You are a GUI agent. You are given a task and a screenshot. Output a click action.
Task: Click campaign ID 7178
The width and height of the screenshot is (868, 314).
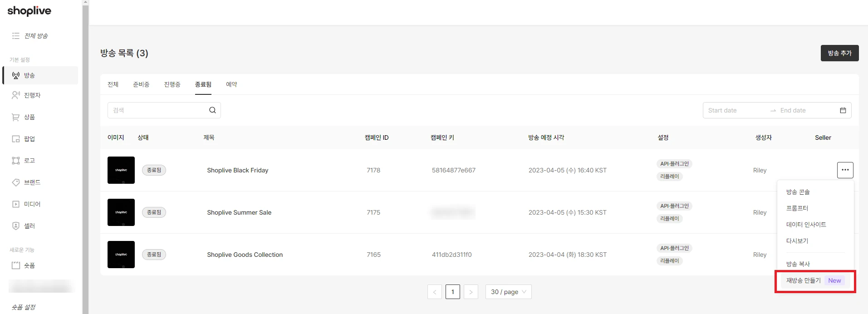click(373, 170)
